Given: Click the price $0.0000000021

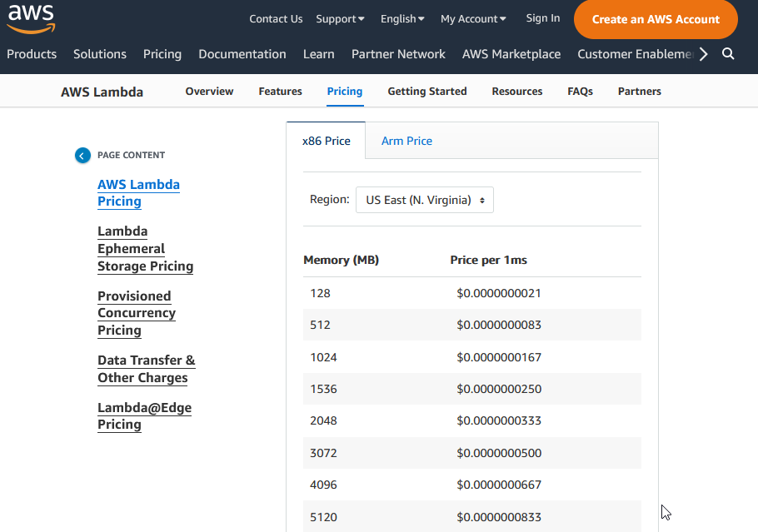Looking at the screenshot, I should tap(499, 293).
